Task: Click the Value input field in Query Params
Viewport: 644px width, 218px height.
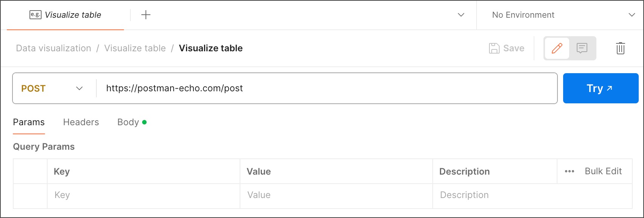Action: pyautogui.click(x=302, y=195)
